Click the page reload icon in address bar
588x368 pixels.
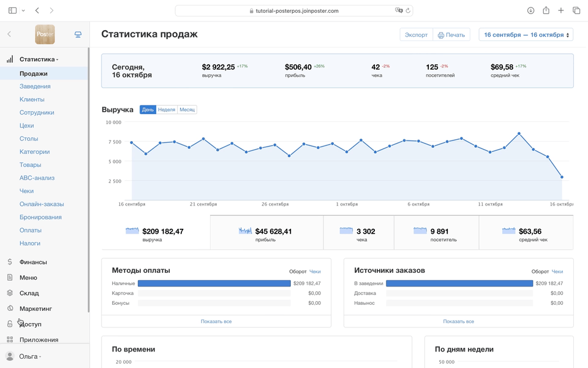(x=409, y=10)
